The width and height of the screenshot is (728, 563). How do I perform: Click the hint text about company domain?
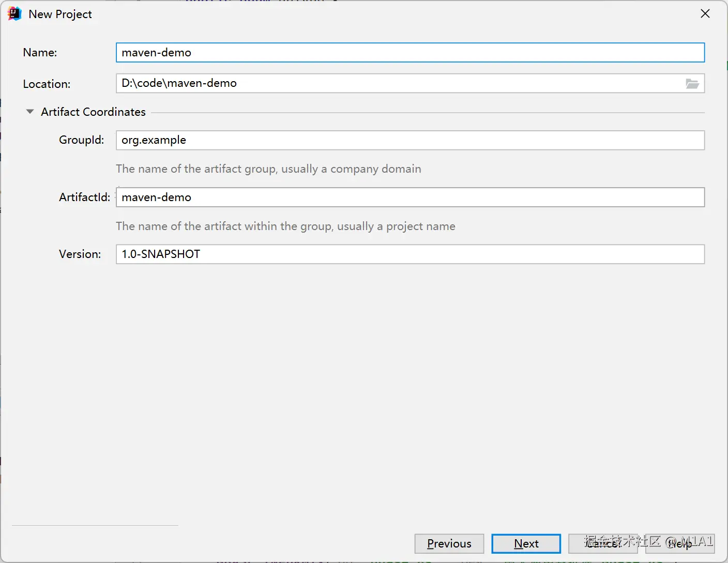pos(268,169)
